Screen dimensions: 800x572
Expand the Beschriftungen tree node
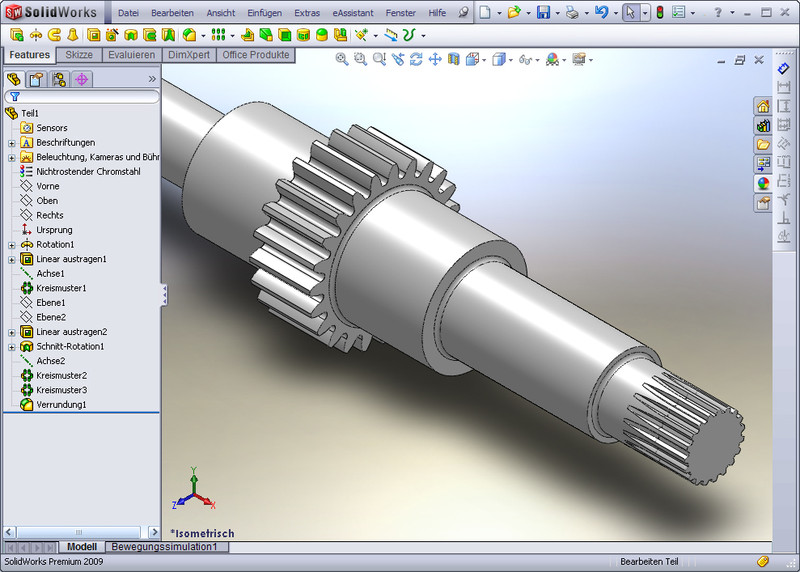[11, 143]
